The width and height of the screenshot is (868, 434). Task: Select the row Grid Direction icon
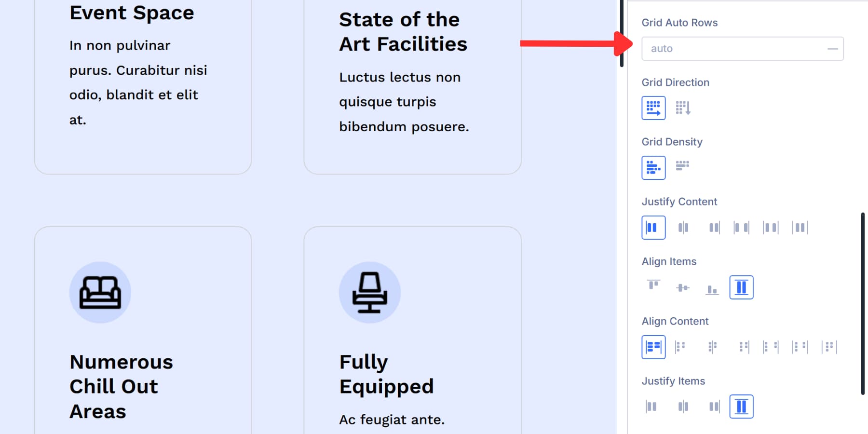click(x=653, y=108)
